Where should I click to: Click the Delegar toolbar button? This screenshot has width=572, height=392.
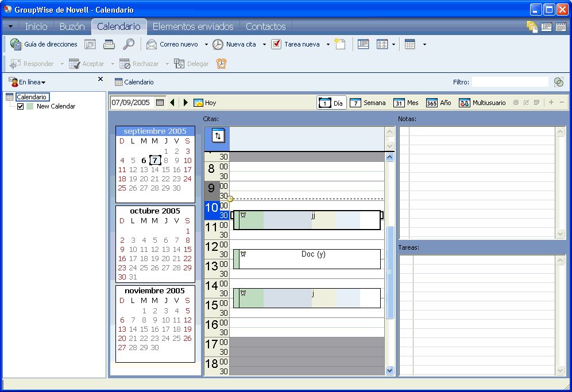coord(191,64)
